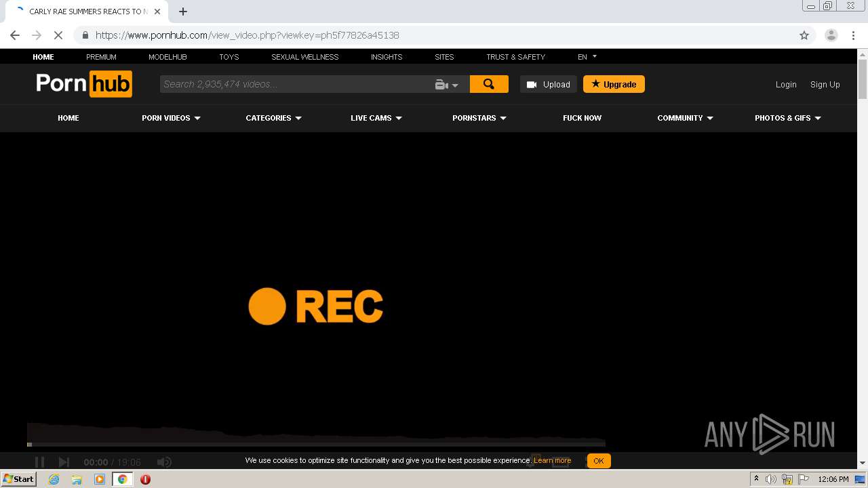Click HOME in the main navigation bar

coord(68,118)
